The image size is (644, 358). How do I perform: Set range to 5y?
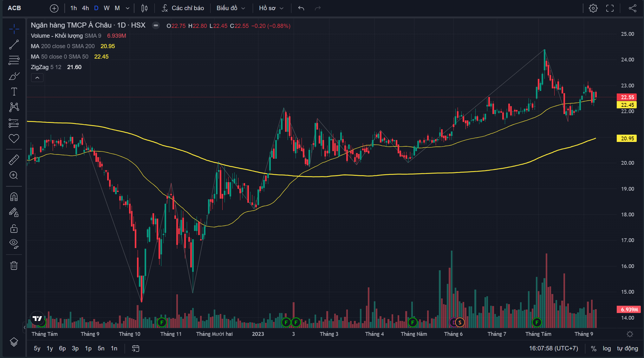pyautogui.click(x=37, y=348)
